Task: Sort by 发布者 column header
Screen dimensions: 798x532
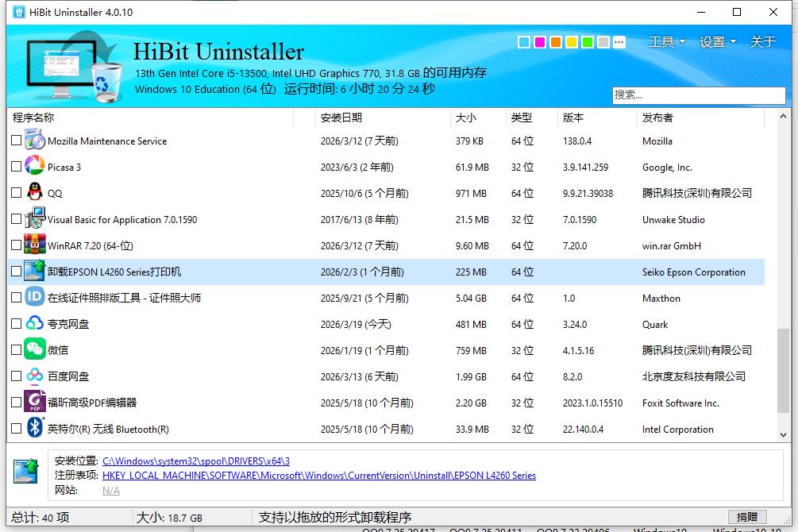Action: click(x=700, y=118)
